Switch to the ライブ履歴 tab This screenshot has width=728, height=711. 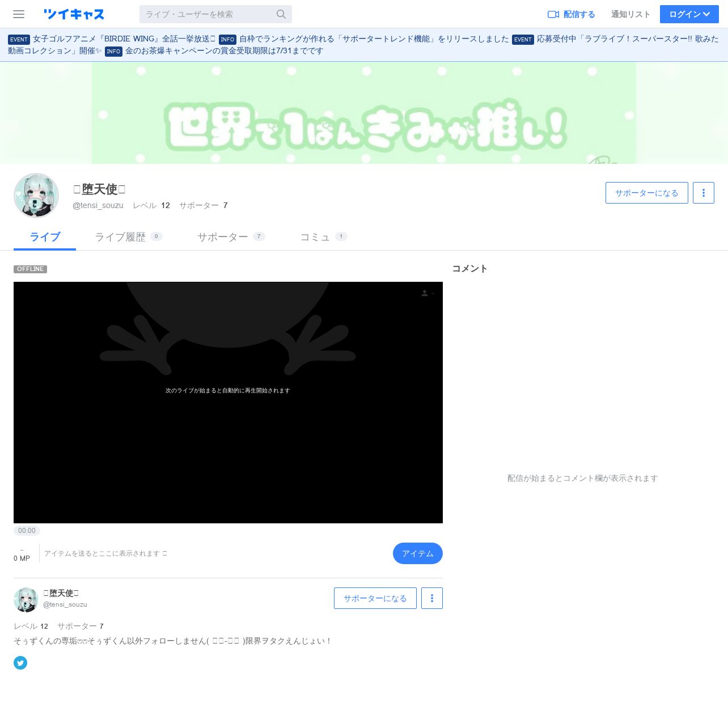(129, 237)
